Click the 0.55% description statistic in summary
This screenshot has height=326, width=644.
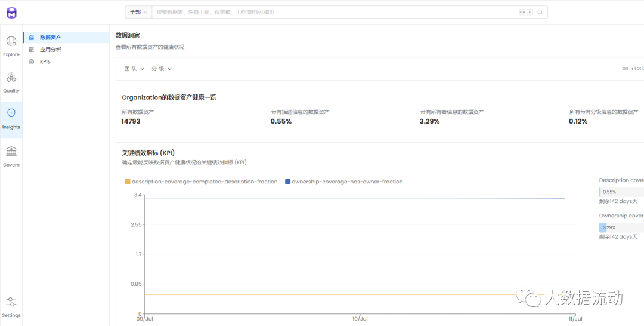click(x=281, y=121)
